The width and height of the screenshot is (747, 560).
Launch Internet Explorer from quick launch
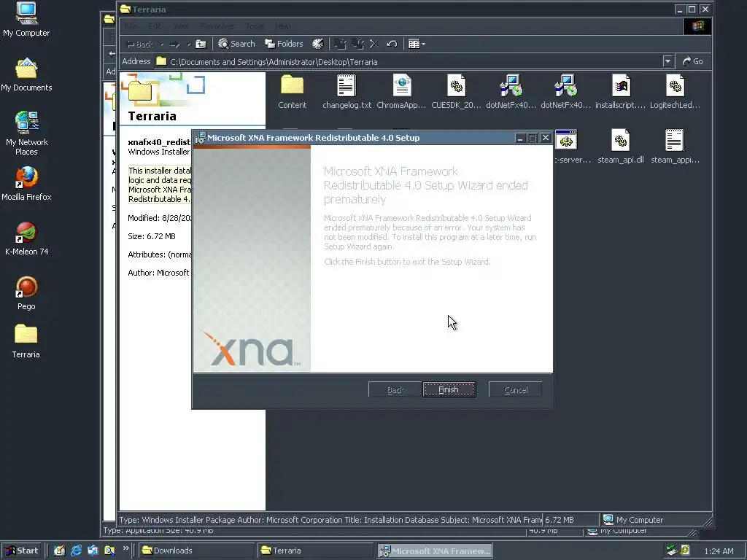coord(76,551)
